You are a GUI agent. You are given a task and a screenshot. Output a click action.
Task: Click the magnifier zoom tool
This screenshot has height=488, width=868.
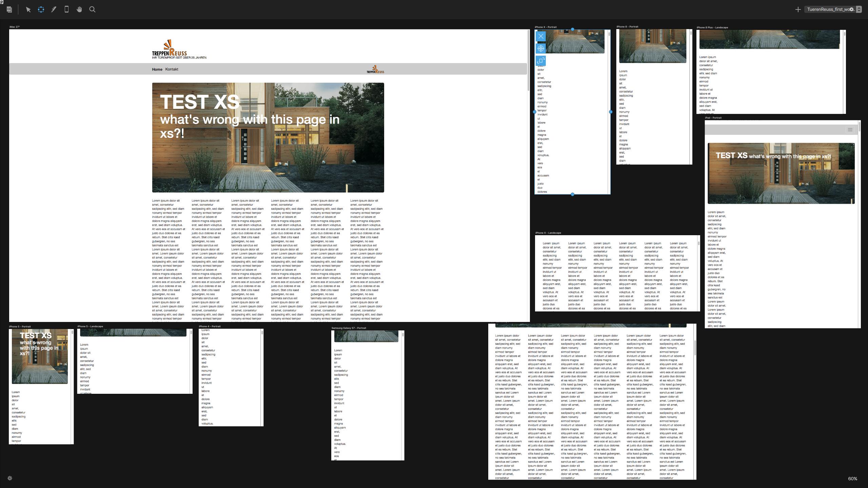[92, 9]
